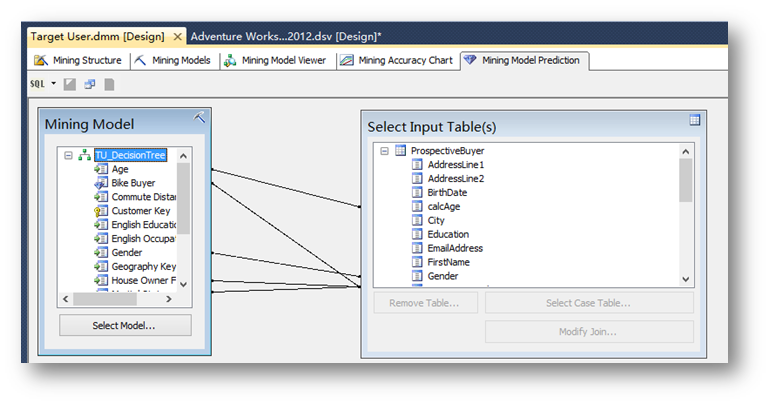The width and height of the screenshot is (770, 405).
Task: Click the EmailAddress column icon
Action: pyautogui.click(x=417, y=248)
